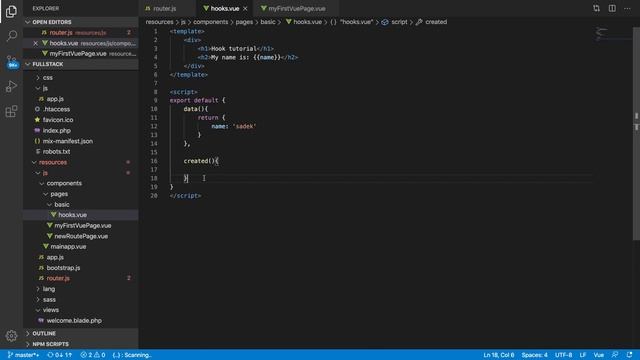The height and width of the screenshot is (360, 640).
Task: Open the feedback icon in status bar
Action: tap(615, 355)
